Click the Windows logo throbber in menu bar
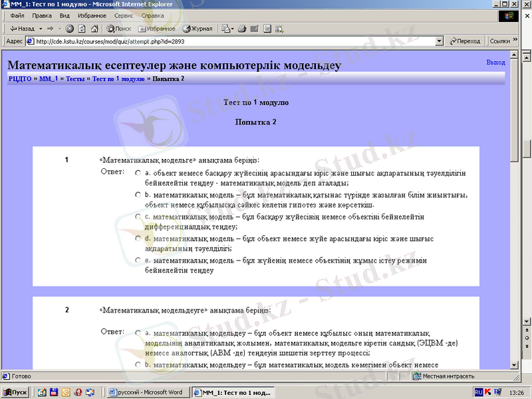Screen dimensions: 532x399 point(509,15)
